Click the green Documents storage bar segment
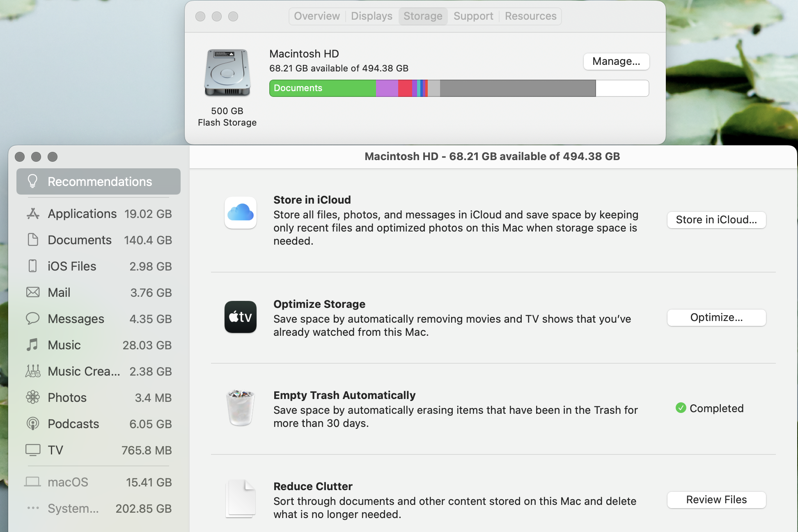Viewport: 798px width, 532px height. [x=322, y=88]
